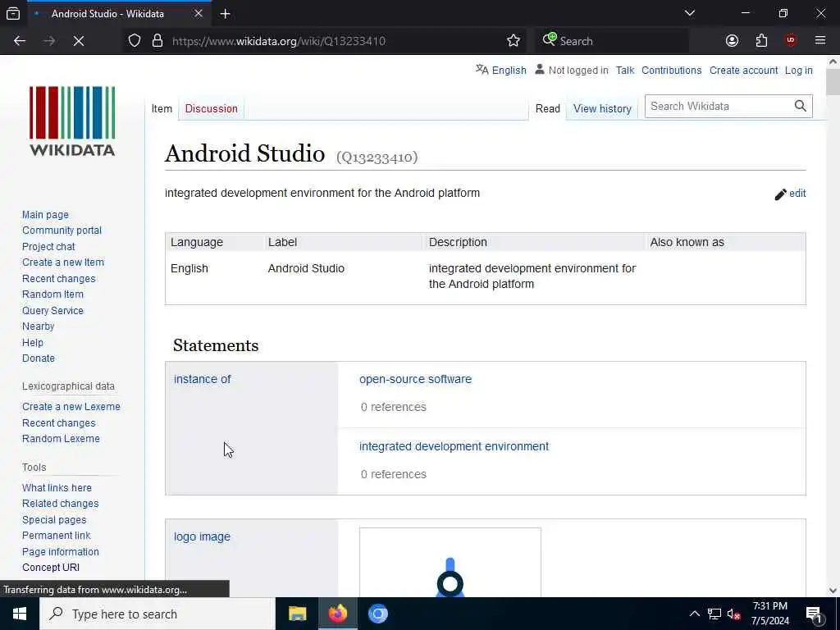Bookmark this page with the star icon
This screenshot has width=840, height=630.
514,41
